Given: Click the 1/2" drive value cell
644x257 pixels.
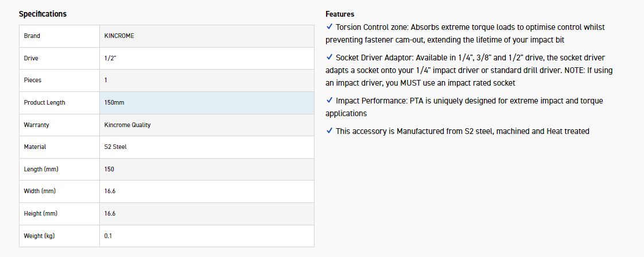Looking at the screenshot, I should [111, 58].
